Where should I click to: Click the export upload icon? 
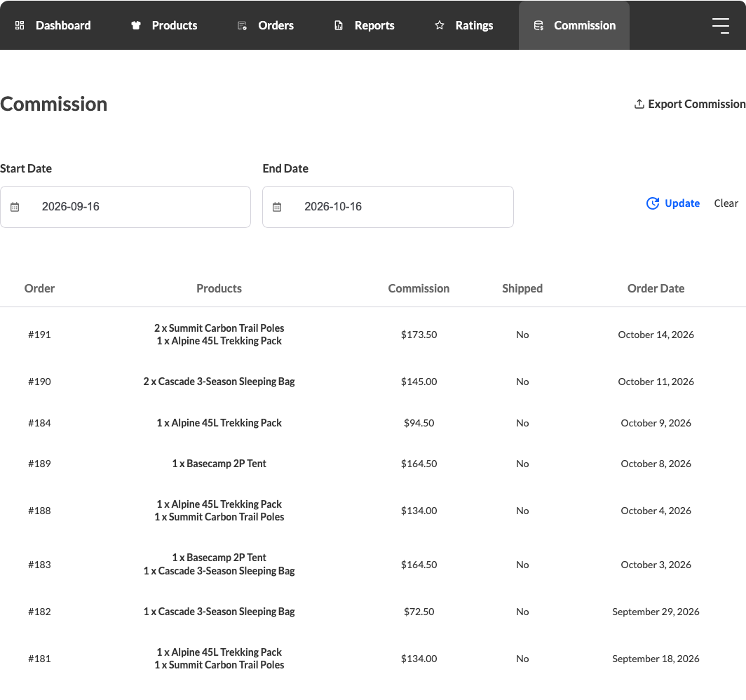(x=639, y=104)
